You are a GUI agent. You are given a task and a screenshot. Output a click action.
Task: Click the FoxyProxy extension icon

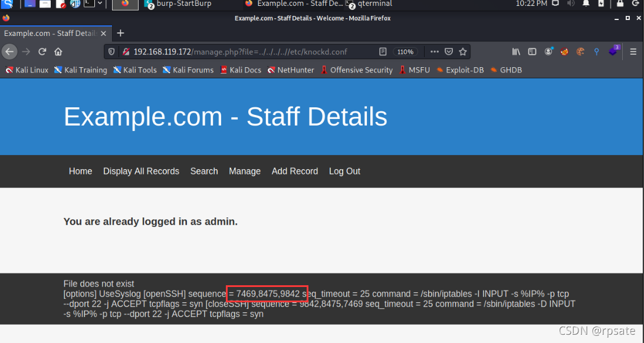pyautogui.click(x=564, y=52)
